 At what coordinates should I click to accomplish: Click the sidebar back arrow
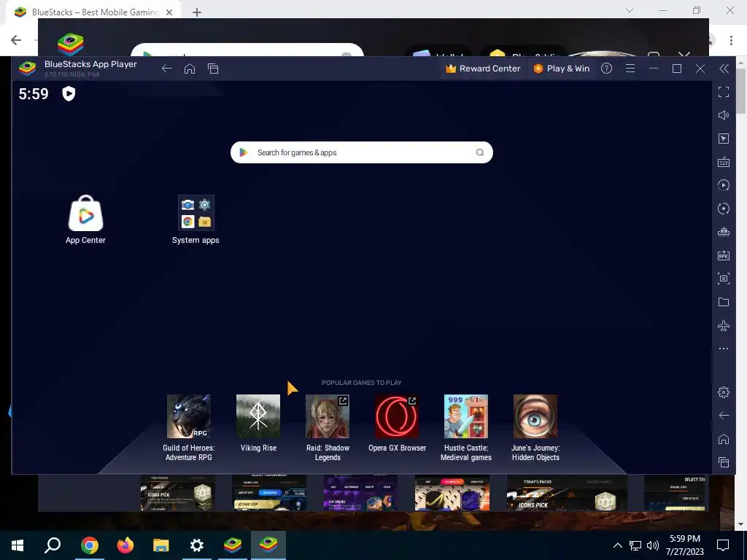(724, 415)
